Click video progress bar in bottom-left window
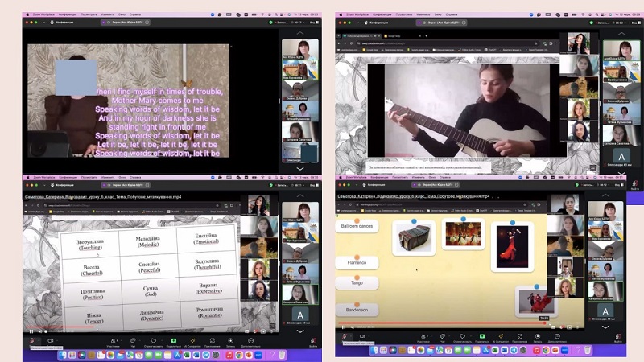Viewport: 644px width, 362px height. coord(150,327)
